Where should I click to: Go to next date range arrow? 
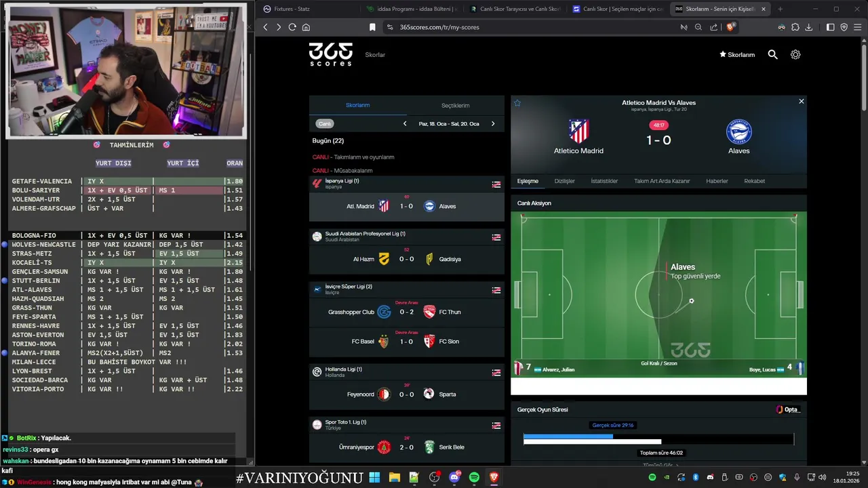click(493, 123)
